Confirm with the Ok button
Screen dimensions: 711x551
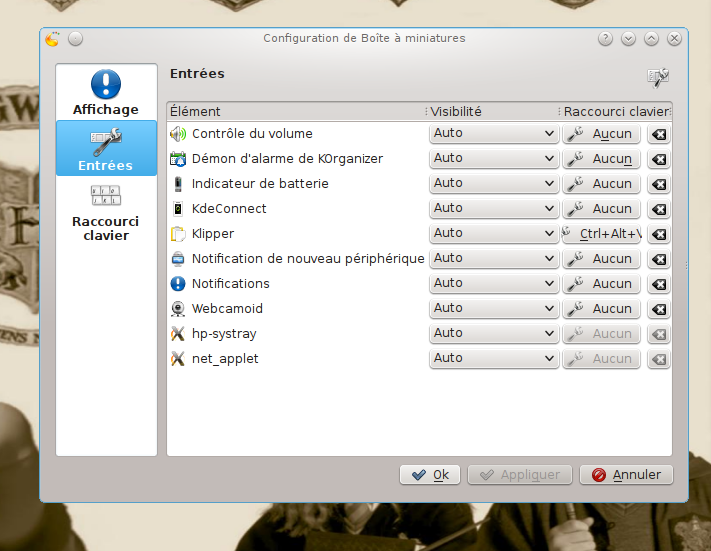point(430,475)
